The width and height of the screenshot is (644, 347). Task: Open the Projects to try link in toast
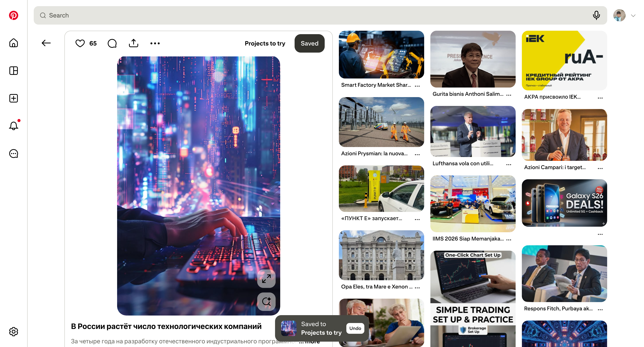pos(321,332)
